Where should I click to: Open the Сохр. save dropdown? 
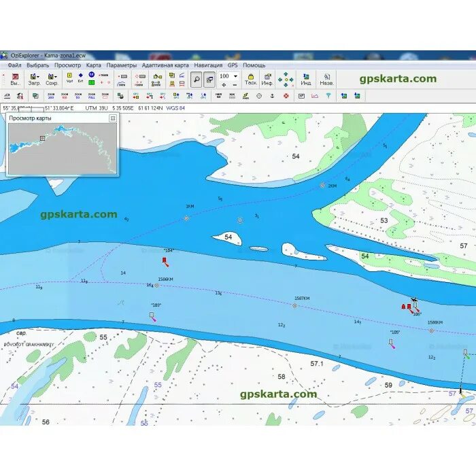click(52, 80)
